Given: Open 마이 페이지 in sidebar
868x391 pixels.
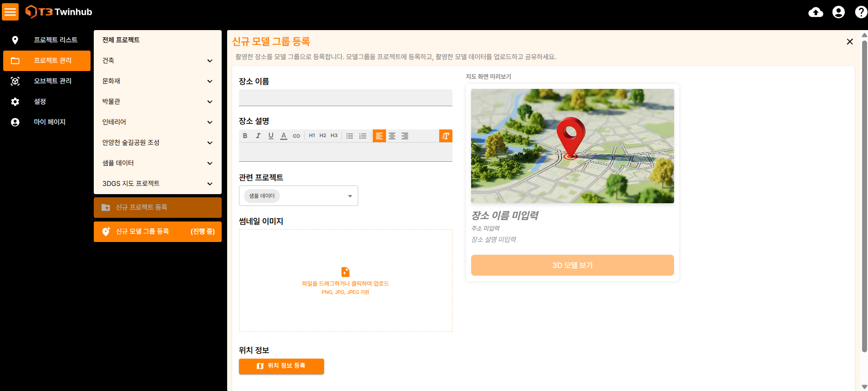Looking at the screenshot, I should click(47, 122).
